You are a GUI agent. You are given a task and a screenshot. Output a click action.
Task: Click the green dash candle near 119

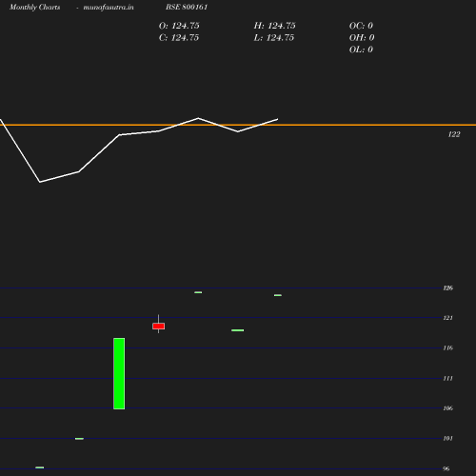238,330
